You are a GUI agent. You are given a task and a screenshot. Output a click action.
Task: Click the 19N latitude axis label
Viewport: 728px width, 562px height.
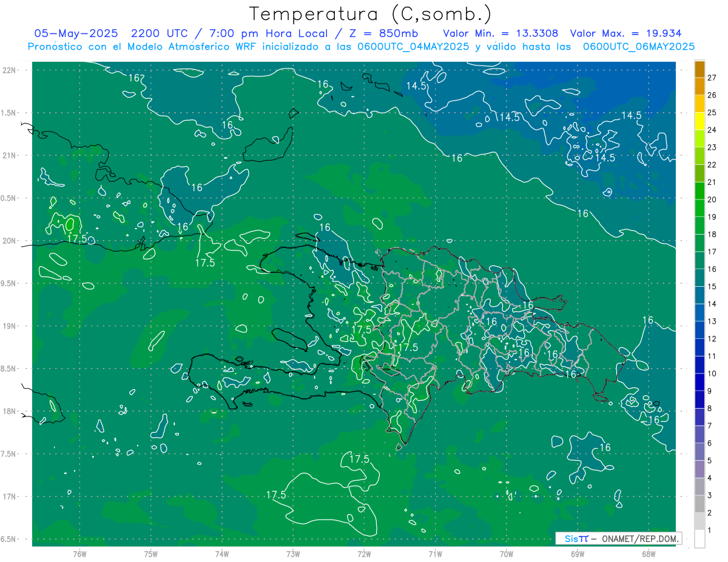10,326
